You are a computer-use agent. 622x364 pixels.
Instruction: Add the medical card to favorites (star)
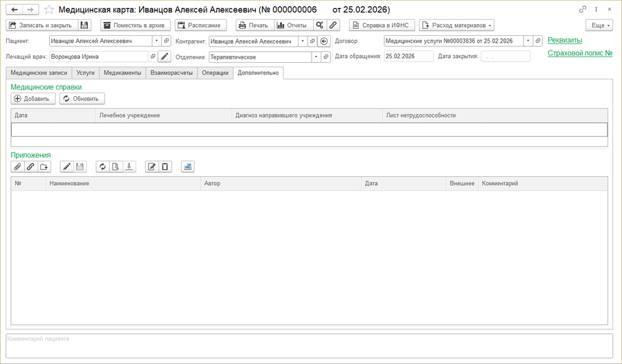49,10
